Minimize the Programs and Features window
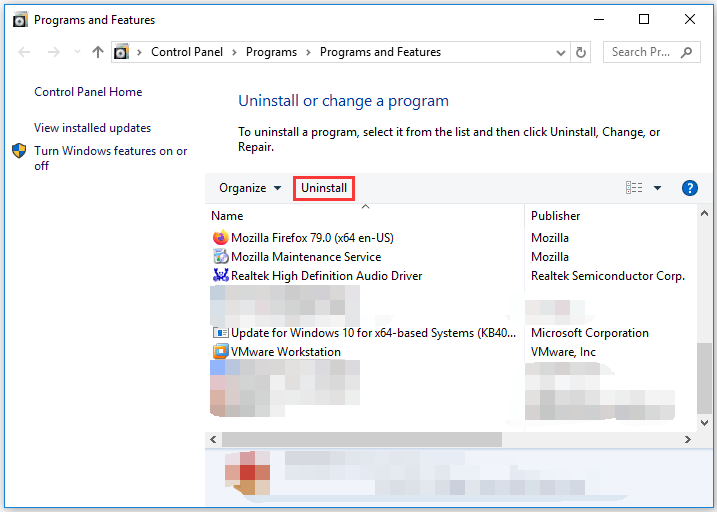This screenshot has height=512, width=717. pos(599,20)
